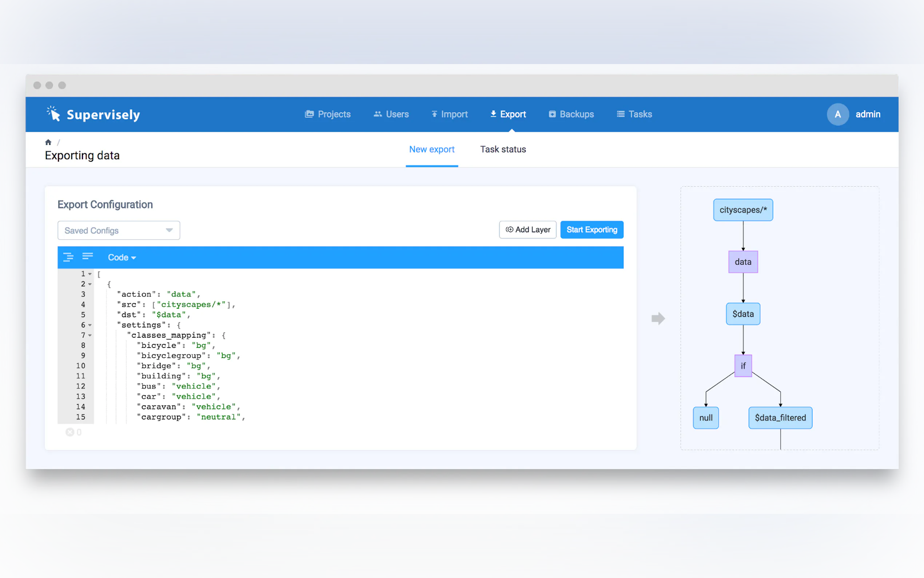This screenshot has height=578, width=924.
Task: Click the gray arrow between editor and graph
Action: pos(658,318)
